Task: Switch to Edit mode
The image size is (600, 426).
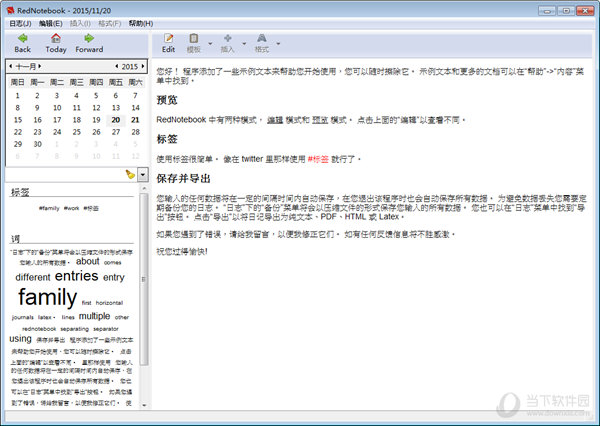Action: click(x=168, y=43)
